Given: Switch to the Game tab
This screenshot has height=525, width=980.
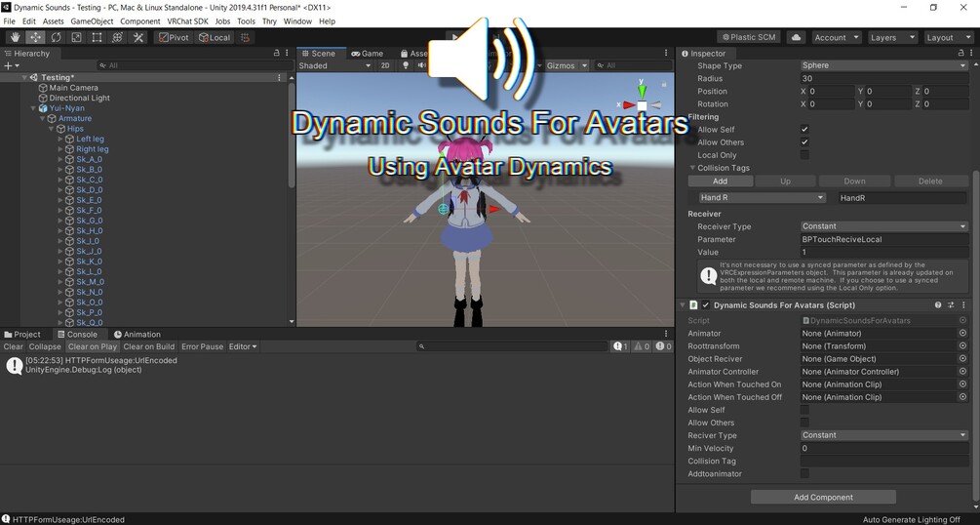Looking at the screenshot, I should click(367, 54).
